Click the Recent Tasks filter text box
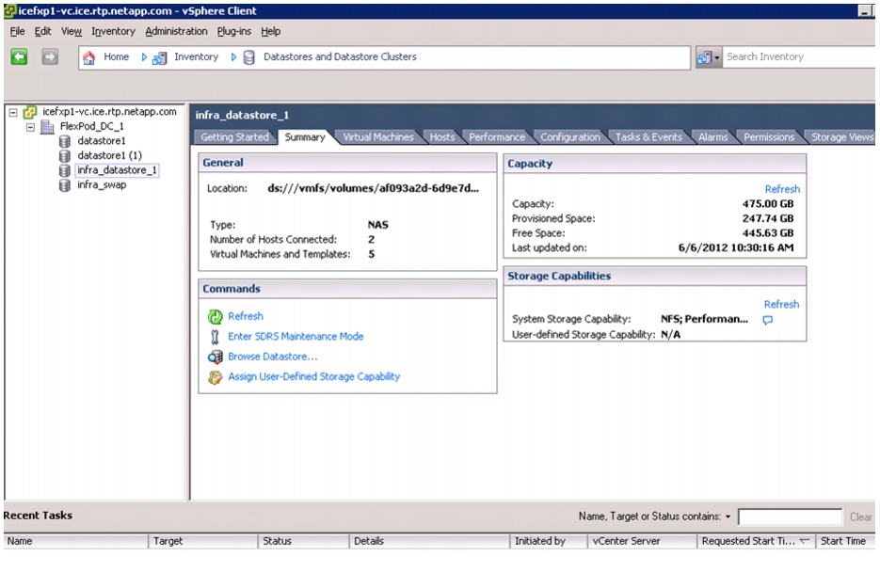Screen dimensions: 880x588 tap(790, 516)
